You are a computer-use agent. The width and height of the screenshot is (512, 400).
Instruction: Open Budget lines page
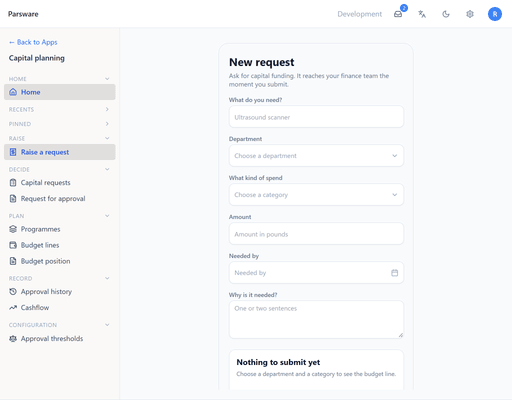[x=60, y=245]
